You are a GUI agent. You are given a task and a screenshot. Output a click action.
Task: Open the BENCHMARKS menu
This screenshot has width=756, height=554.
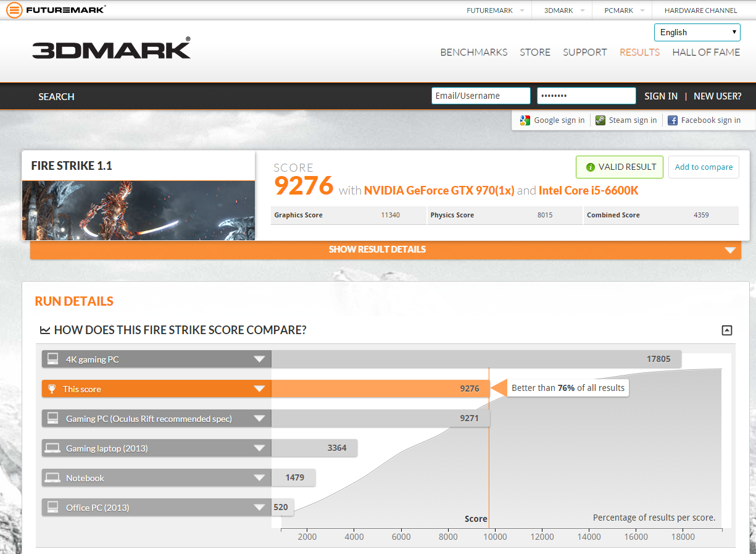[474, 52]
